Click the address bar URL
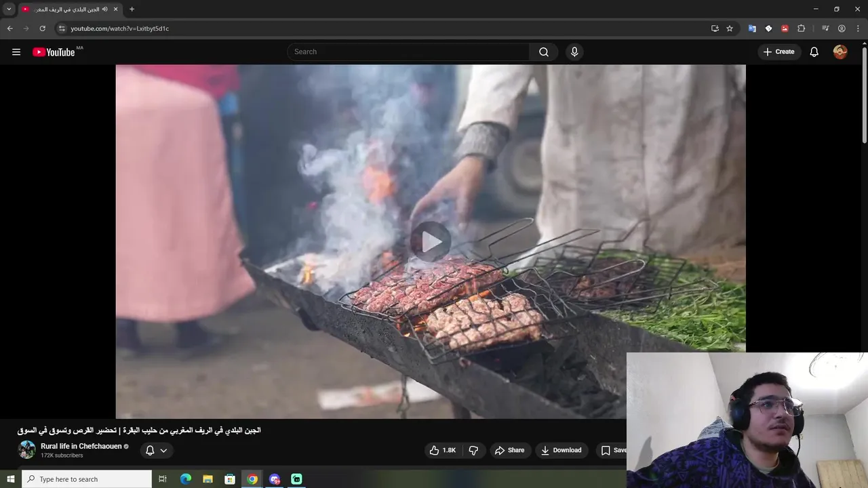 (x=120, y=28)
